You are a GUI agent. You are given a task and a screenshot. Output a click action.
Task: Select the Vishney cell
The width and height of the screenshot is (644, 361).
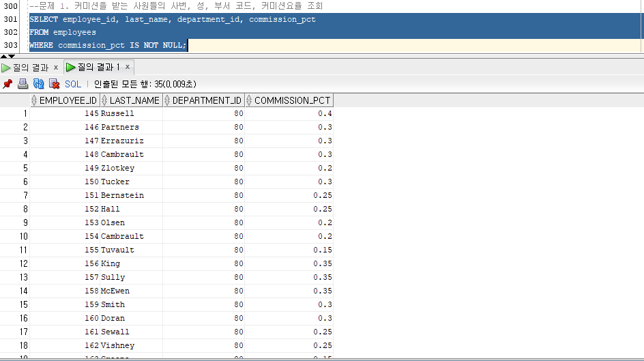coord(132,345)
